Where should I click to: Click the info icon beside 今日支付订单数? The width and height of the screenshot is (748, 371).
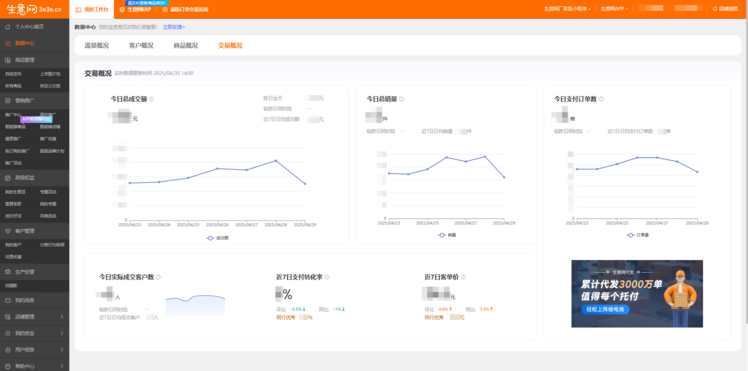pos(601,99)
